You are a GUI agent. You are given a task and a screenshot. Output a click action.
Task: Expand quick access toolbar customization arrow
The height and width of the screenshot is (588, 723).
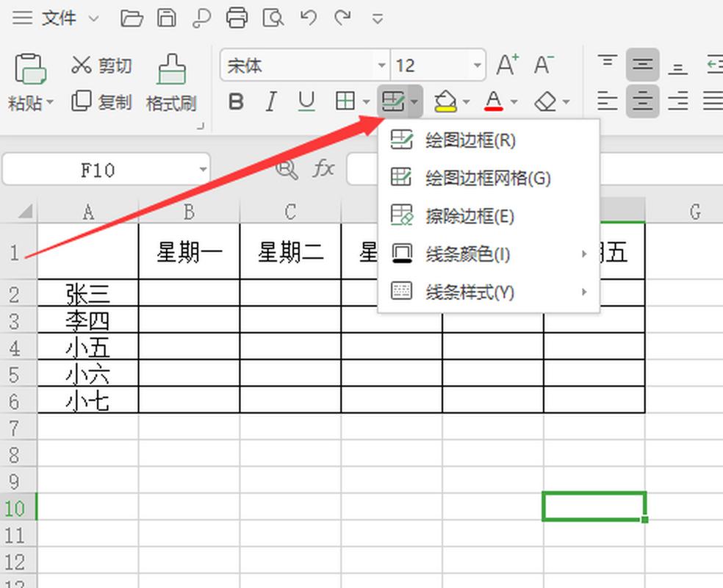coord(378,19)
